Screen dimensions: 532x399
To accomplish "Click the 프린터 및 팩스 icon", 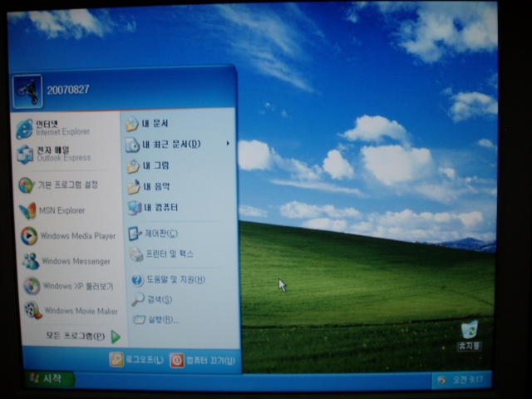I will pos(136,254).
